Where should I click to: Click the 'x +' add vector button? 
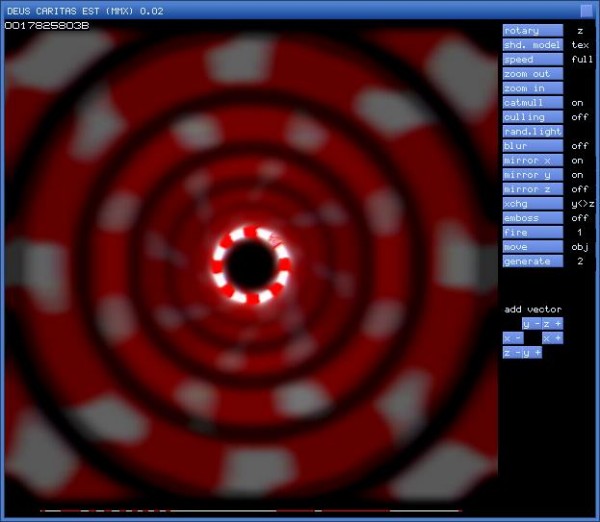point(552,338)
